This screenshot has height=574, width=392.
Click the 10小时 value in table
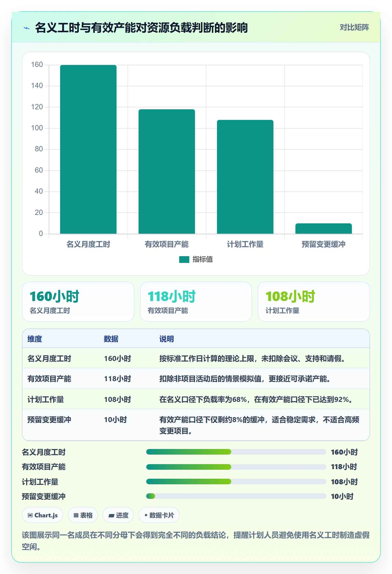115,420
